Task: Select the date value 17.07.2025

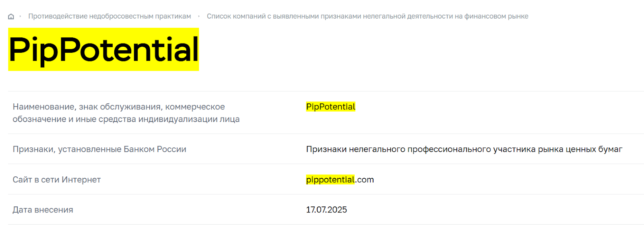Action: (326, 210)
